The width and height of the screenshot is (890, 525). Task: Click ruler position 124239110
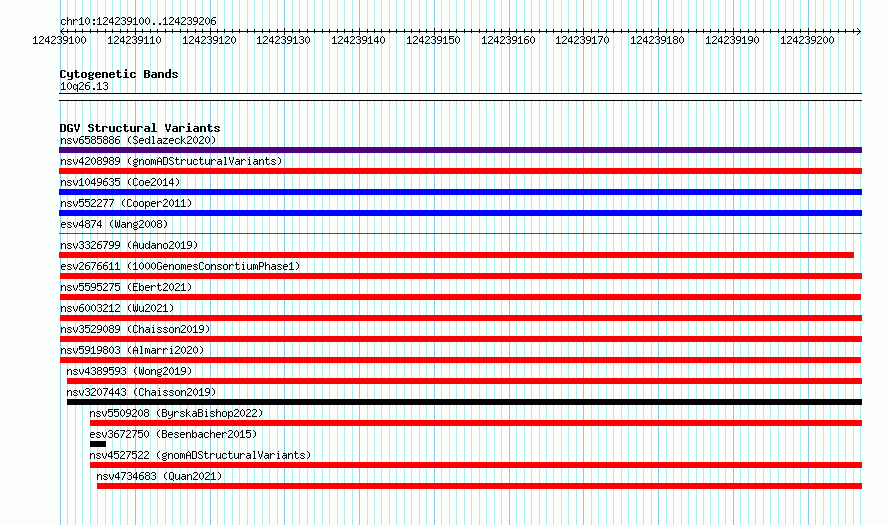click(x=135, y=40)
